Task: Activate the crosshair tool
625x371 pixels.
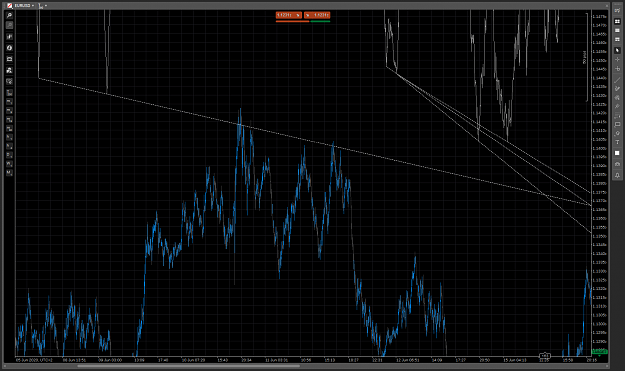Action: (617, 60)
